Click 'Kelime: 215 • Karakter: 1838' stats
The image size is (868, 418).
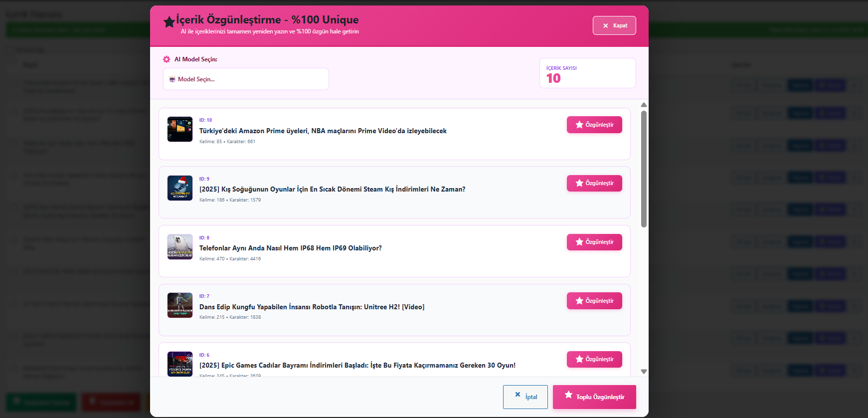[230, 317]
